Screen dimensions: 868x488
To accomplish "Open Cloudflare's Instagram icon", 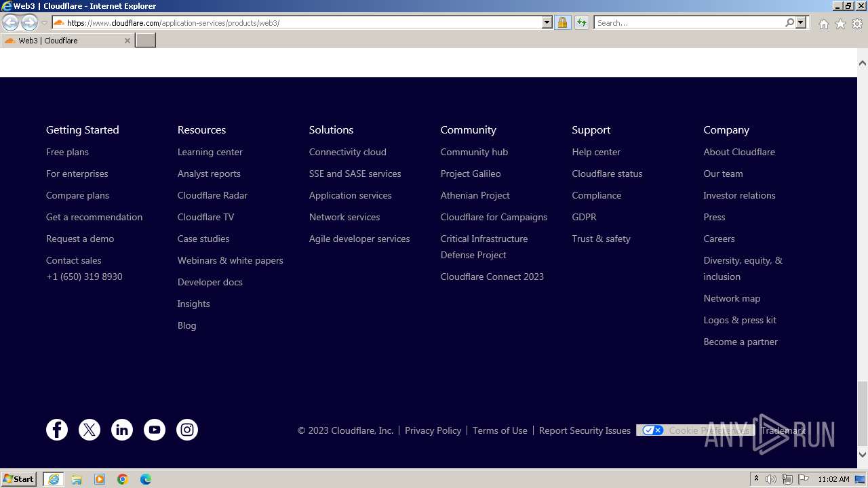I will (x=187, y=430).
